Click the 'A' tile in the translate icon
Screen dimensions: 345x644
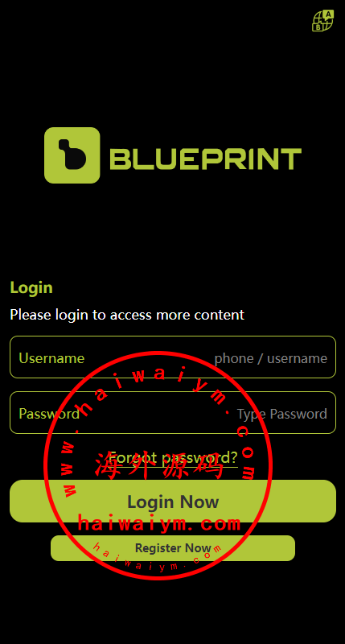328,15
